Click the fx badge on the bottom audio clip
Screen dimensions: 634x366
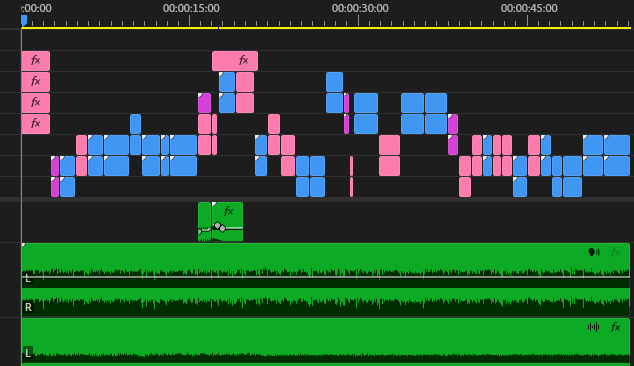pyautogui.click(x=615, y=327)
